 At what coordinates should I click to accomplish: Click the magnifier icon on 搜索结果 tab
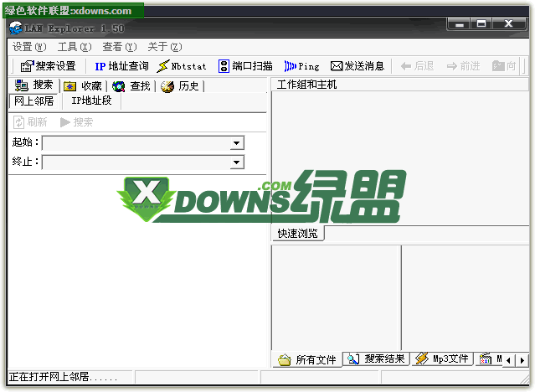click(353, 358)
